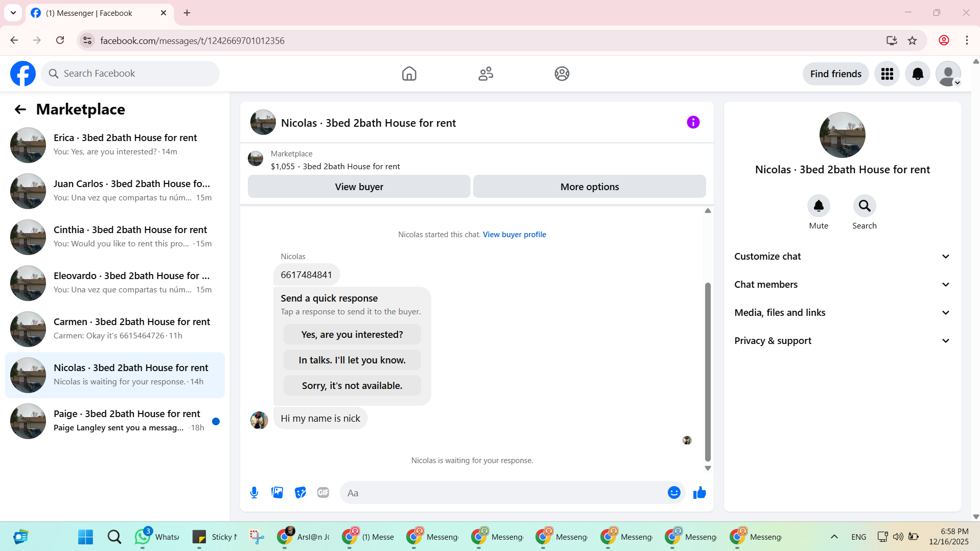The width and height of the screenshot is (980, 551).
Task: Click the More options button
Action: pyautogui.click(x=590, y=187)
